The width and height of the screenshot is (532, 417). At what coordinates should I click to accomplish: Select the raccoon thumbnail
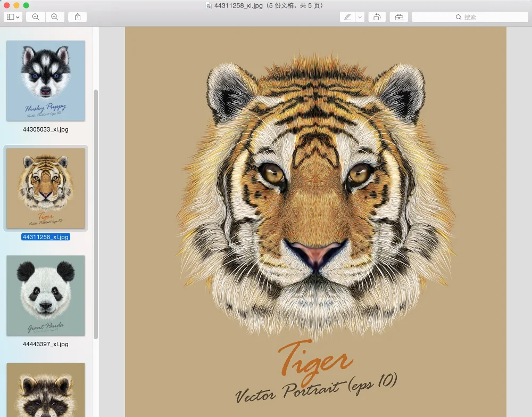point(46,390)
